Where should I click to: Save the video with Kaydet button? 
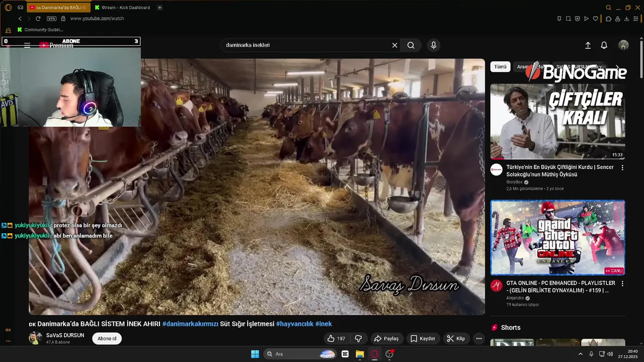(x=422, y=338)
